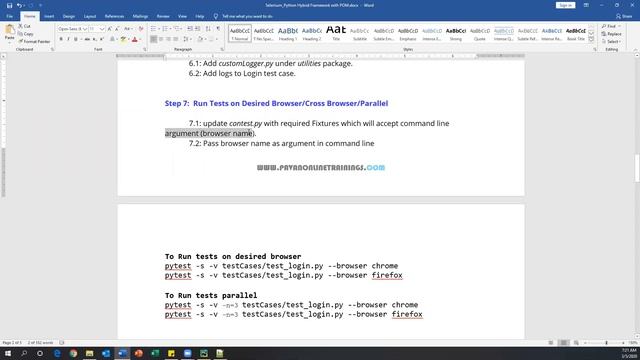The image size is (640, 360).
Task: Open Ribbon Display Options
Action: click(x=586, y=5)
